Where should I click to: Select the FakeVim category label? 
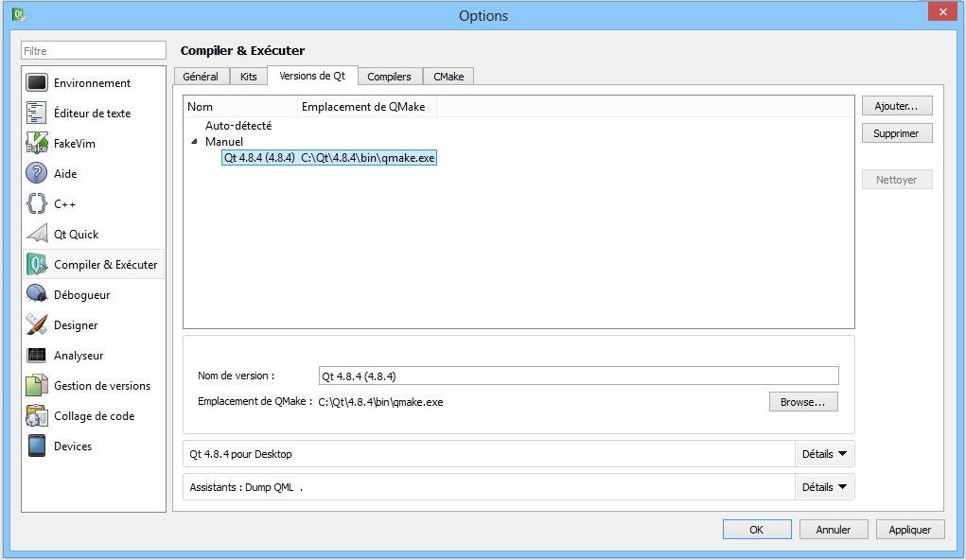point(75,144)
